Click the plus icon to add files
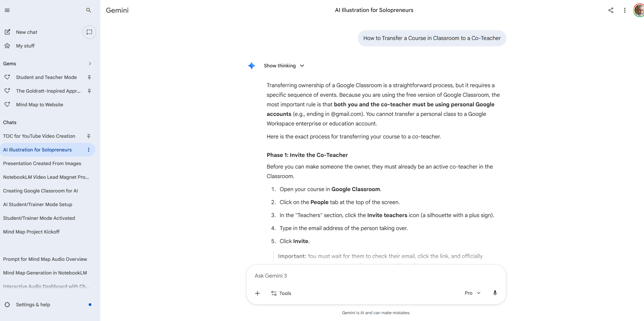 click(x=257, y=293)
